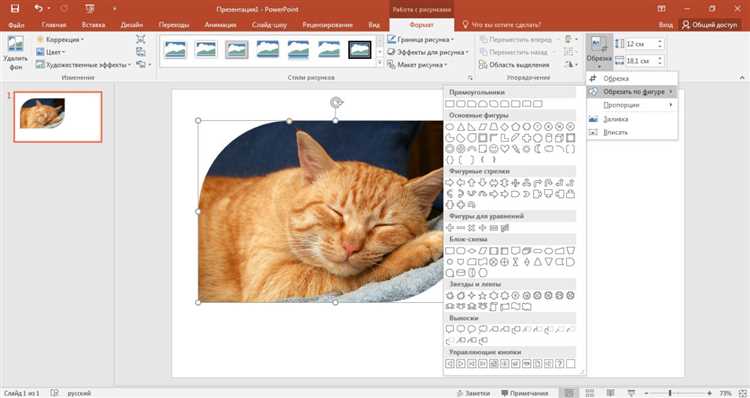Select the first explosion shape in Звезды и ленты
Screen dimensions: 750x398
[x=450, y=296]
